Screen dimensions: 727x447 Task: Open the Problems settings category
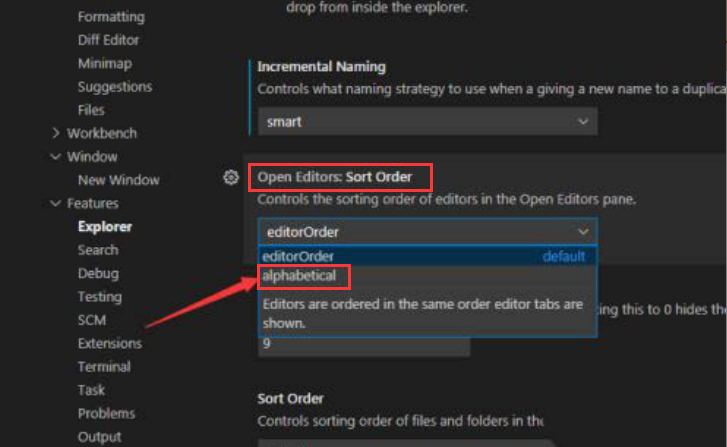pos(106,413)
